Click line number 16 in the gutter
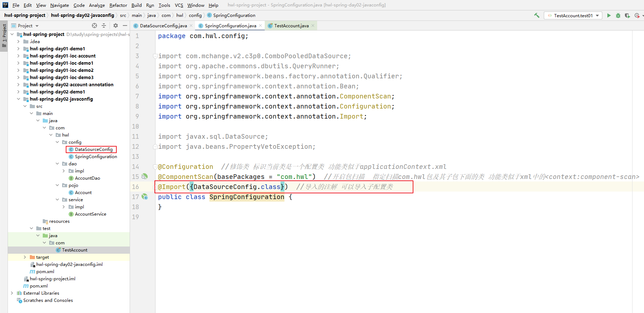 point(135,187)
